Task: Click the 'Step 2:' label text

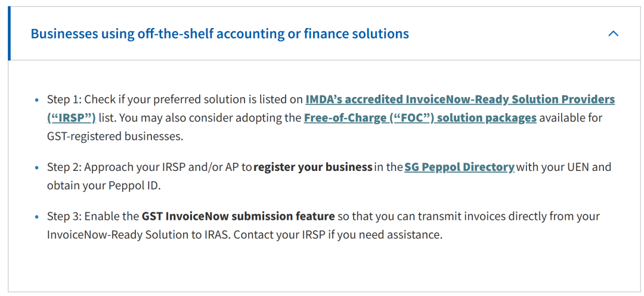Action: tap(64, 167)
